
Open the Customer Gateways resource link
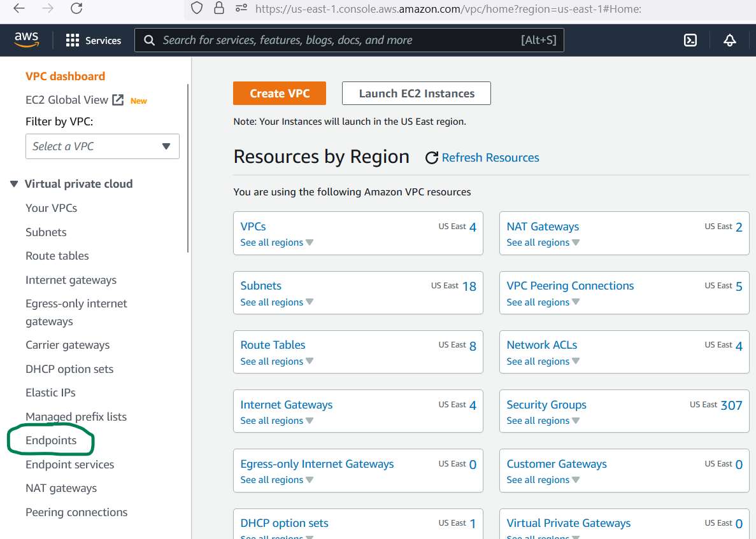pos(557,464)
